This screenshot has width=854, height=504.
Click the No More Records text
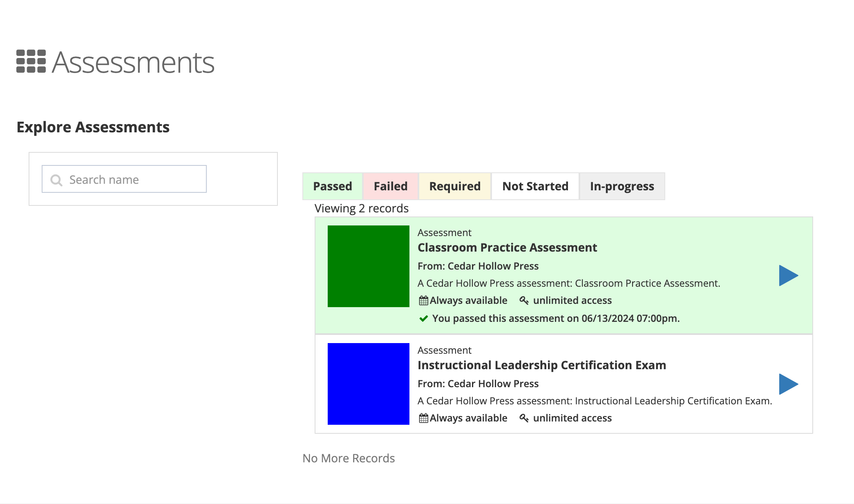pos(349,458)
